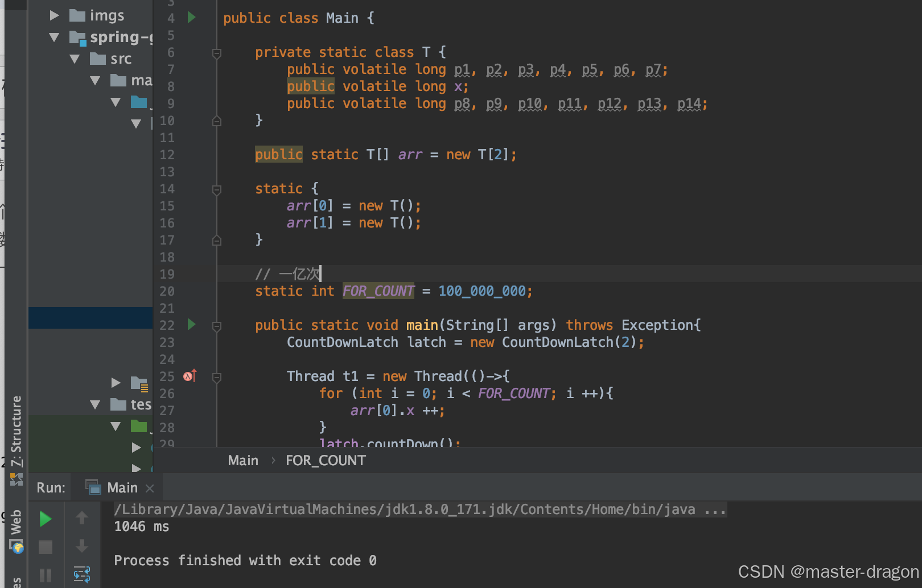Open the Web tool window tab
The image size is (922, 588).
(16, 522)
